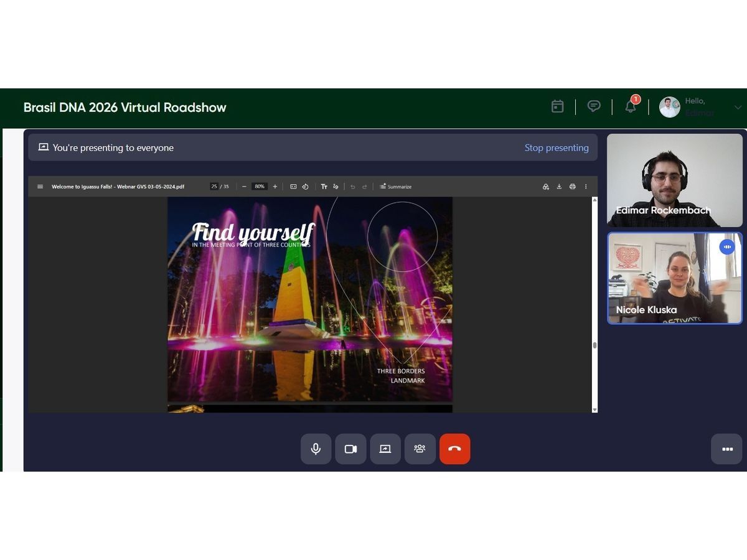Download the PDF file

(559, 187)
